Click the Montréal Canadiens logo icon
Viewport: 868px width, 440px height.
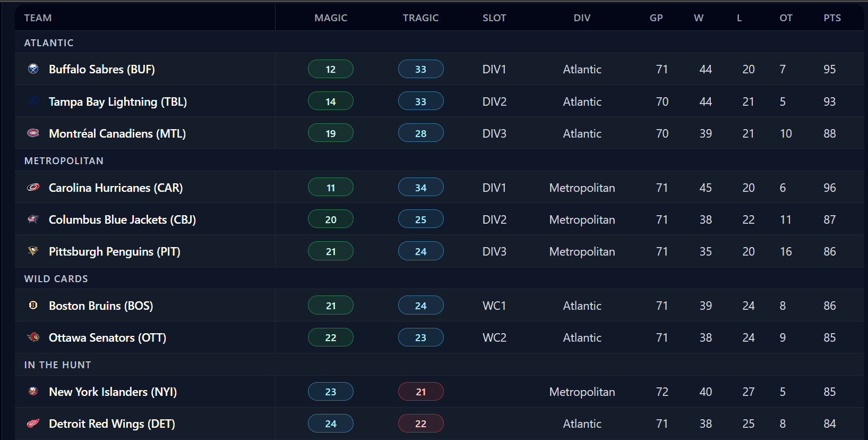(x=33, y=133)
